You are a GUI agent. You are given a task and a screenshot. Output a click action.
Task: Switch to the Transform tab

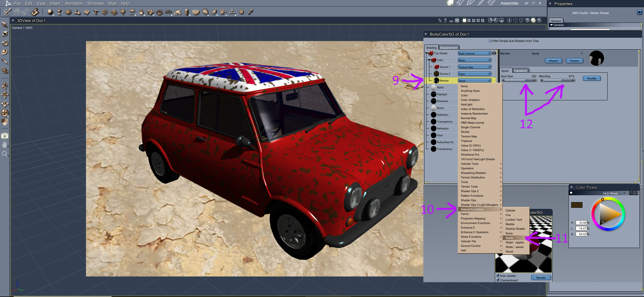[x=520, y=71]
